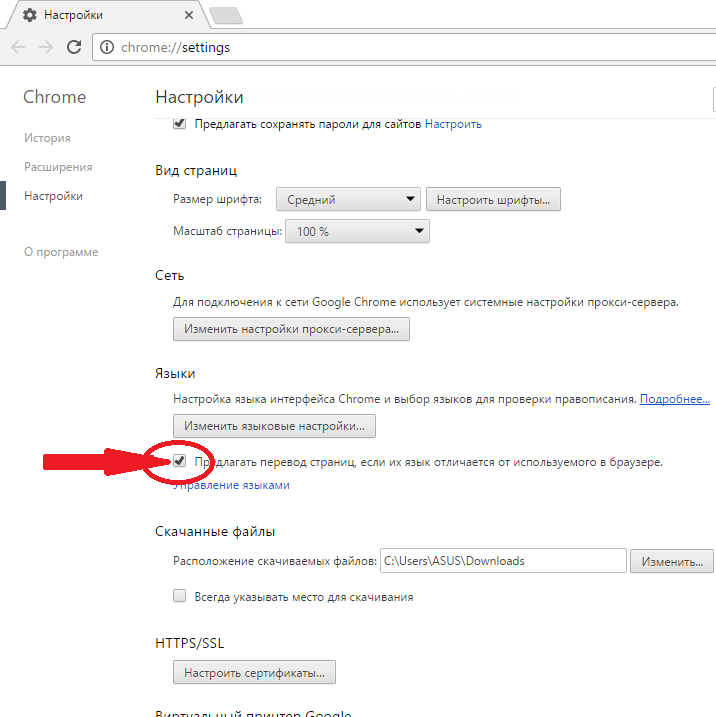Click Изменить button for download location

click(x=672, y=561)
